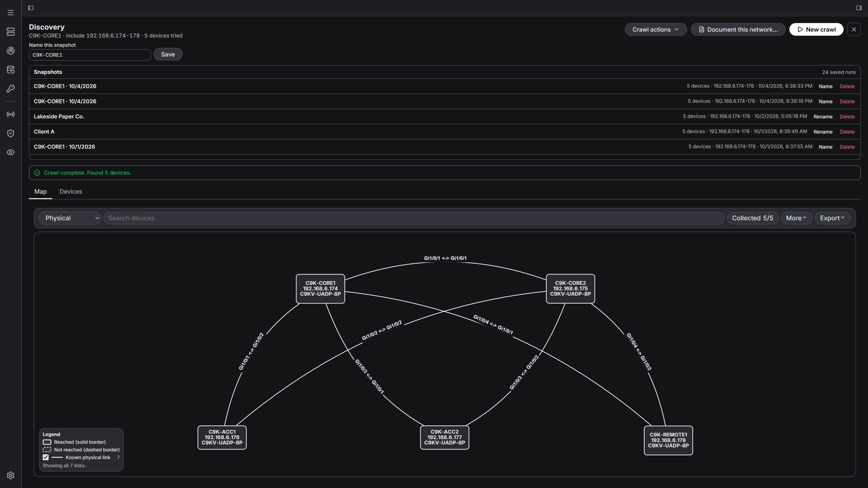The width and height of the screenshot is (868, 488).
Task: Name the 8:37:55 AM snapshot
Action: point(826,147)
